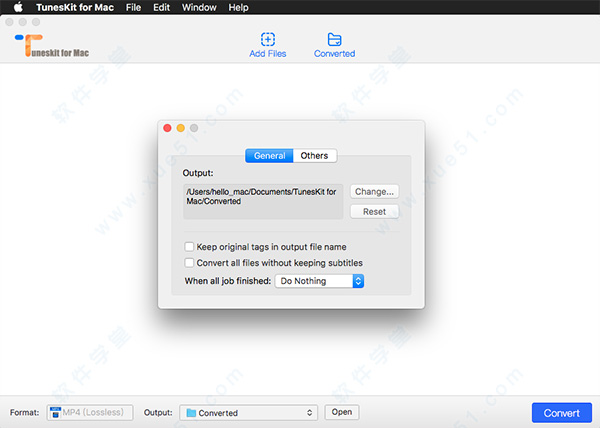
Task: Click the Add Files icon
Action: [x=268, y=39]
